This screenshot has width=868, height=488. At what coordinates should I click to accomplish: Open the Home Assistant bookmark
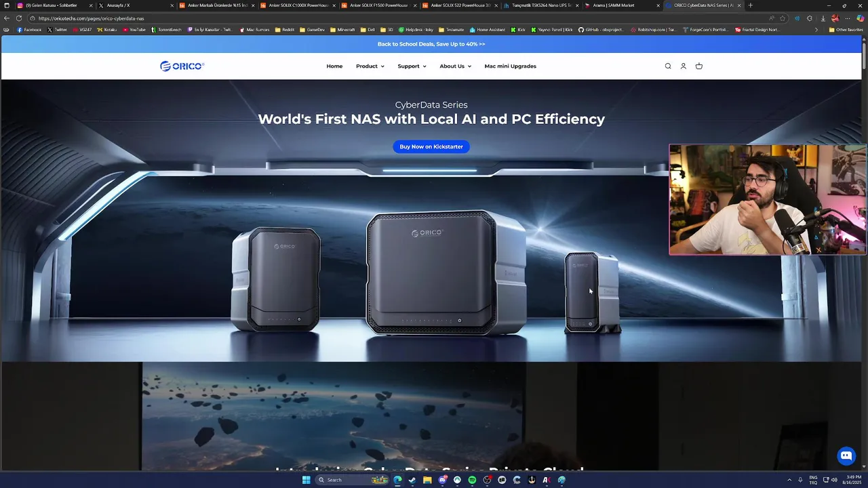click(488, 30)
